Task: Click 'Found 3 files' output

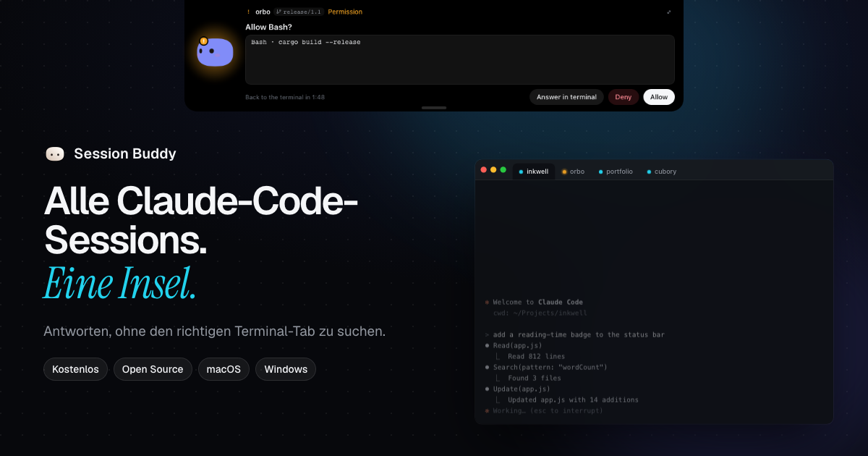Action: [x=534, y=378]
